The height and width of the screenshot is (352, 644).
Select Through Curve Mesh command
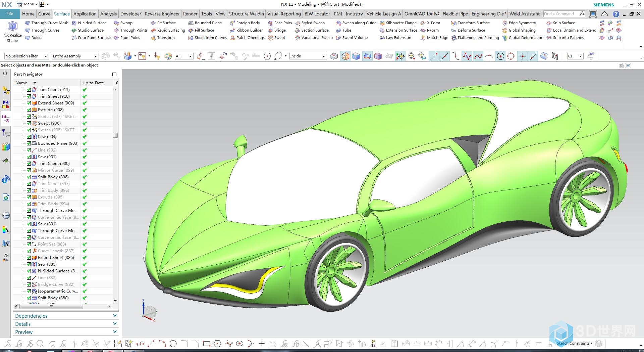tap(47, 23)
